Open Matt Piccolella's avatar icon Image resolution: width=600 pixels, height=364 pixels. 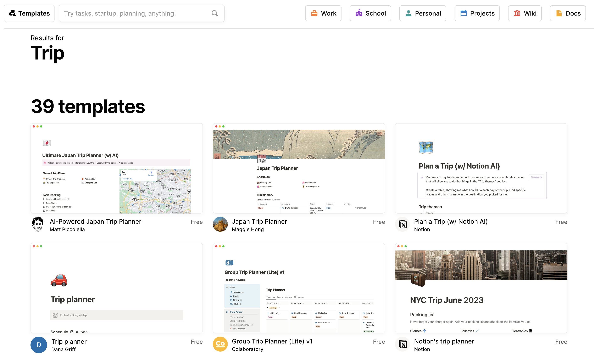click(38, 224)
